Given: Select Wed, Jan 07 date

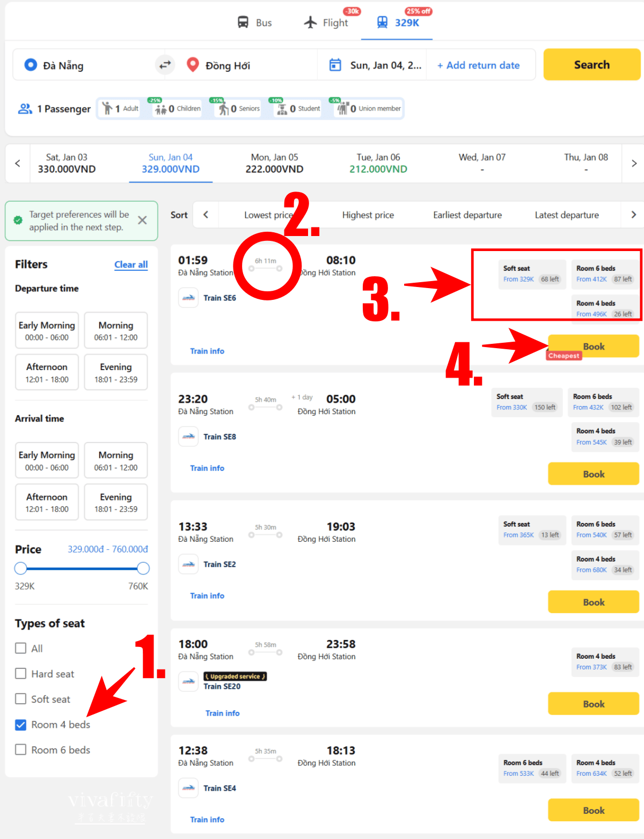Looking at the screenshot, I should [482, 163].
